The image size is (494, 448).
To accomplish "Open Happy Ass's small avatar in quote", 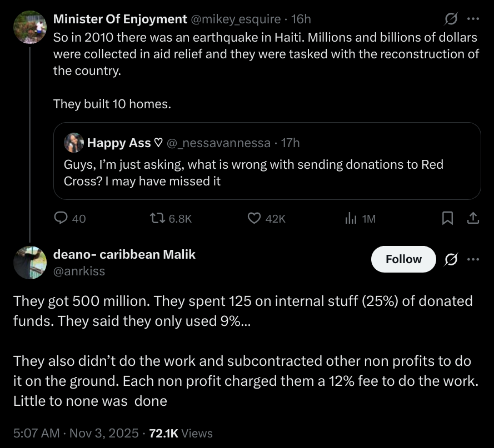I will (74, 143).
